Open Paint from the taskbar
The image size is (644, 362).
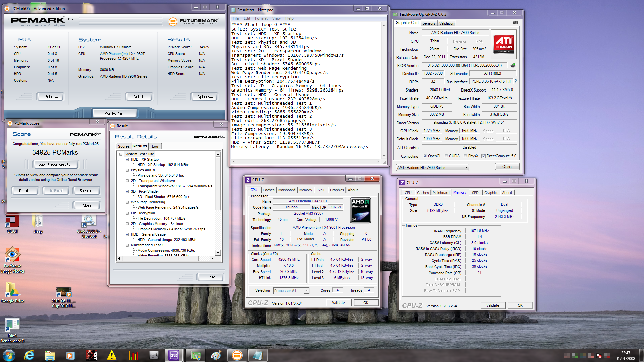point(216,355)
